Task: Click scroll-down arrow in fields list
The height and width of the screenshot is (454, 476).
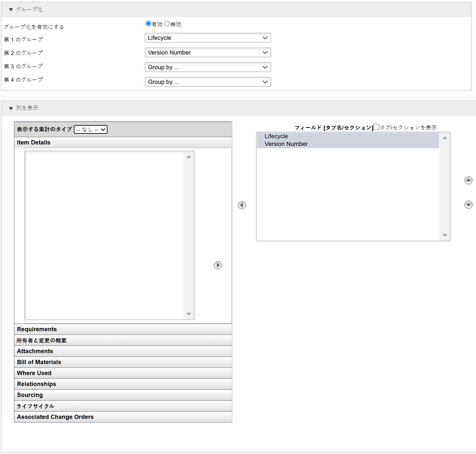Action: point(445,235)
